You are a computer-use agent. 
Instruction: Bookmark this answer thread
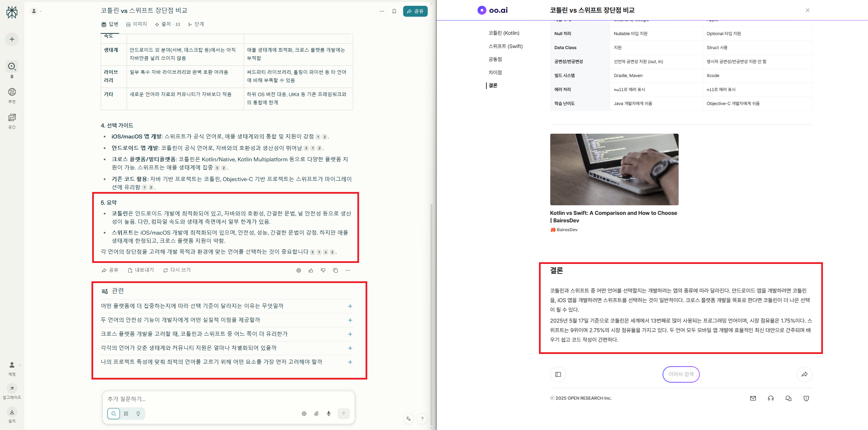tap(394, 11)
